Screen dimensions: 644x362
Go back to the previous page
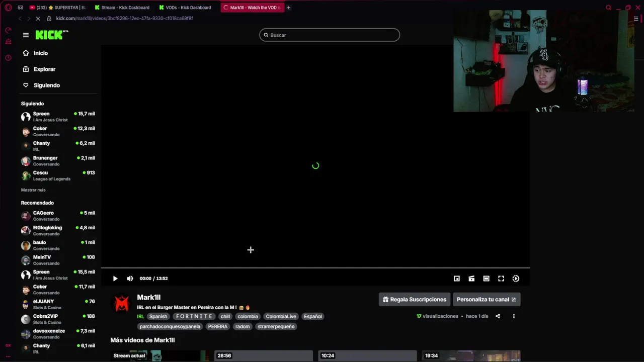point(20,19)
